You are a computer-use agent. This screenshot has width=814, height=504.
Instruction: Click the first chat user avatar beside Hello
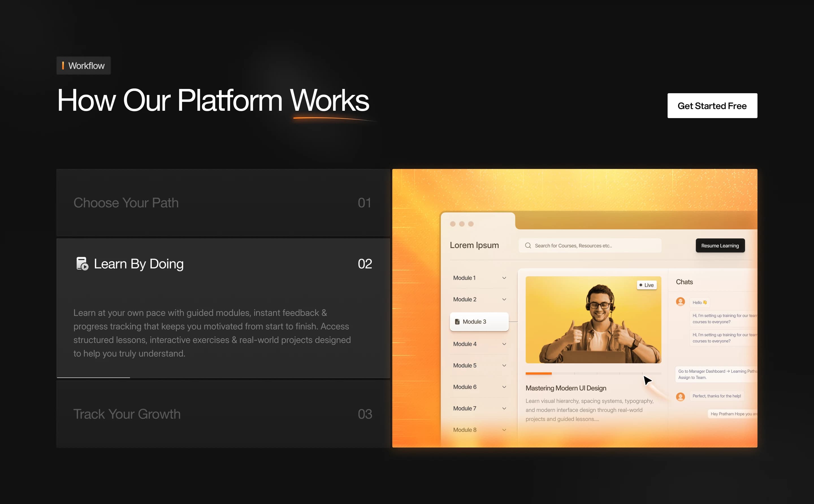(x=680, y=302)
